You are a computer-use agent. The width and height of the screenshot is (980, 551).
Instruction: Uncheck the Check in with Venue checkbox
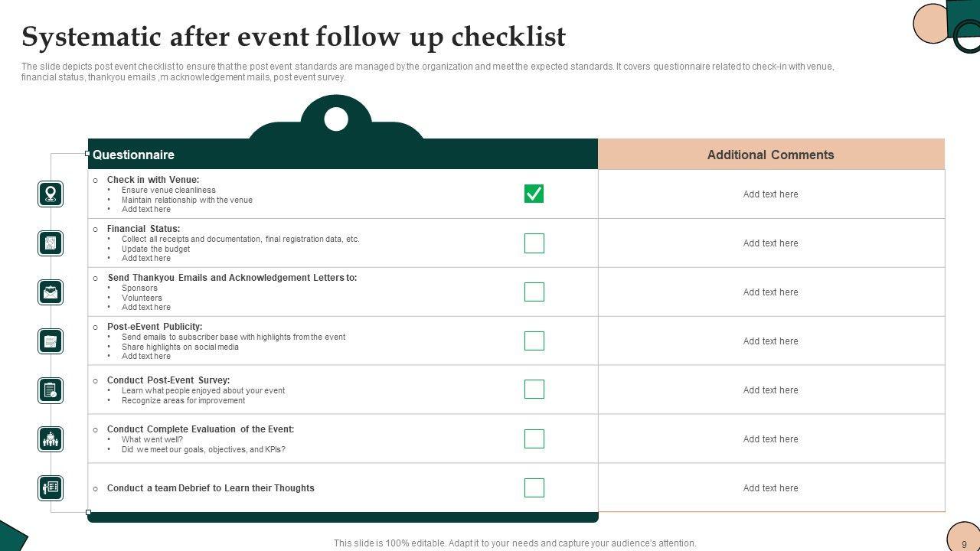534,194
